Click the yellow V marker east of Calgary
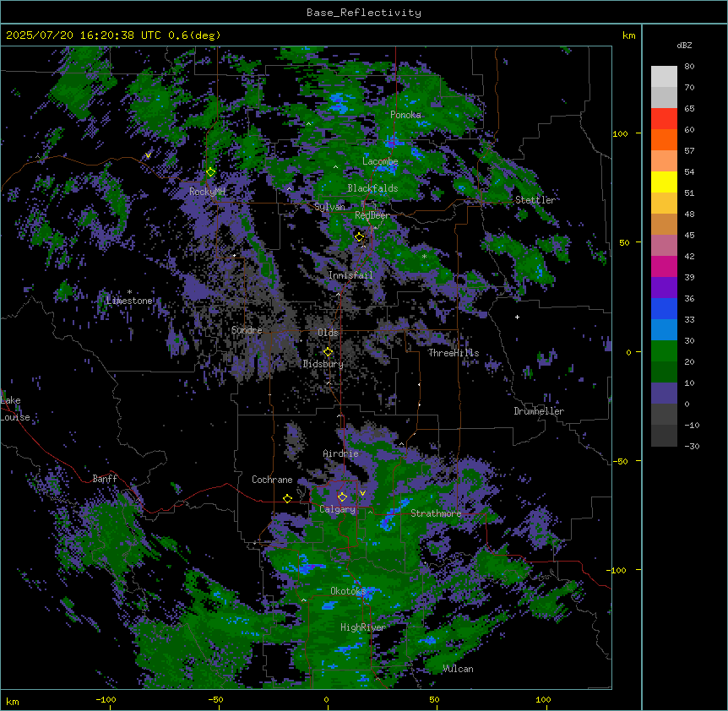The width and height of the screenshot is (728, 711). point(362,493)
